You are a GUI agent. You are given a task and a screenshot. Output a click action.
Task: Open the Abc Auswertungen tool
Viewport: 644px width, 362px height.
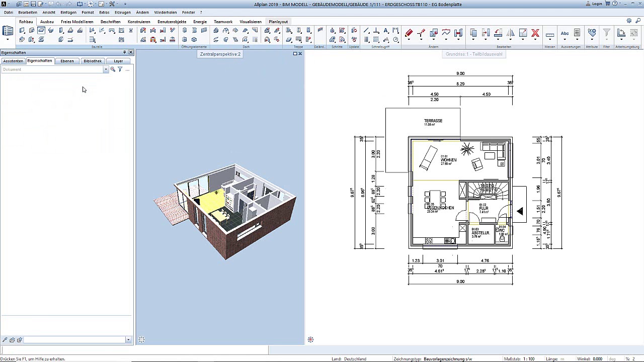[x=565, y=34]
